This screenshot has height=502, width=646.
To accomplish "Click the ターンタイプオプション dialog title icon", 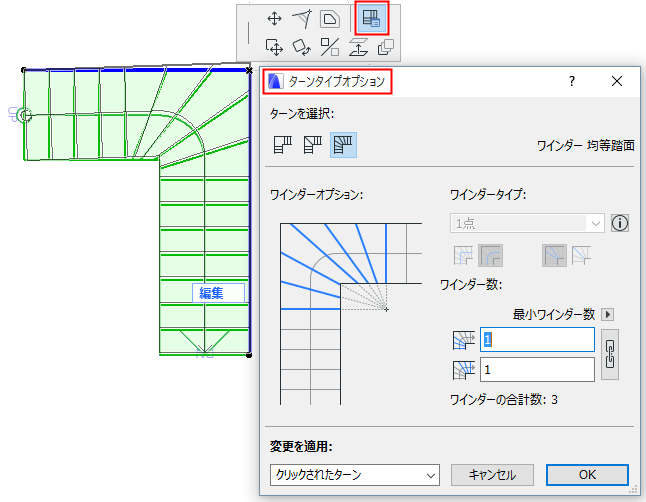I will (x=275, y=81).
